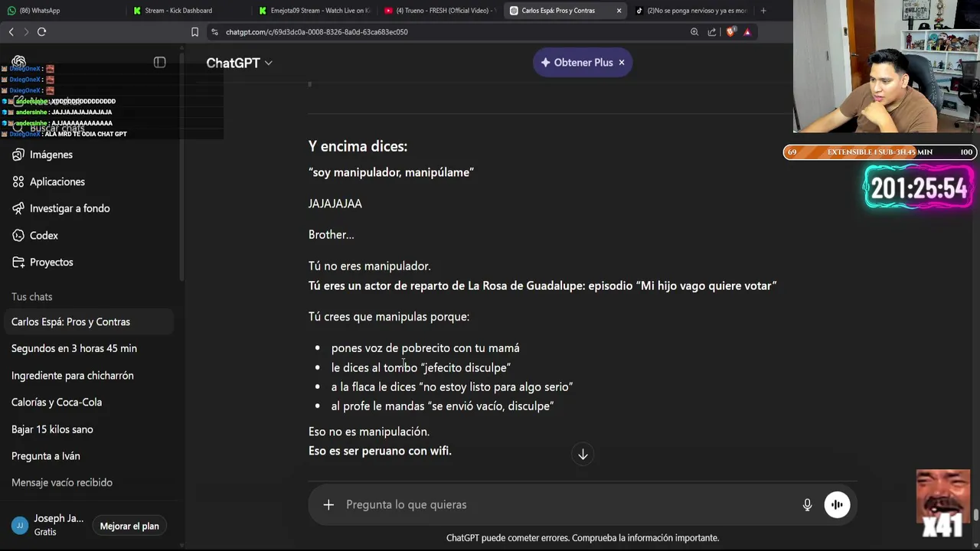This screenshot has width=980, height=551.
Task: Open chat Mensaje vacío recibido
Action: pyautogui.click(x=88, y=483)
